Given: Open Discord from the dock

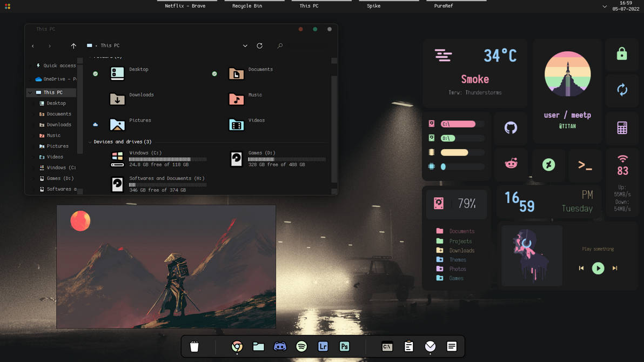Looking at the screenshot, I should pyautogui.click(x=280, y=346).
